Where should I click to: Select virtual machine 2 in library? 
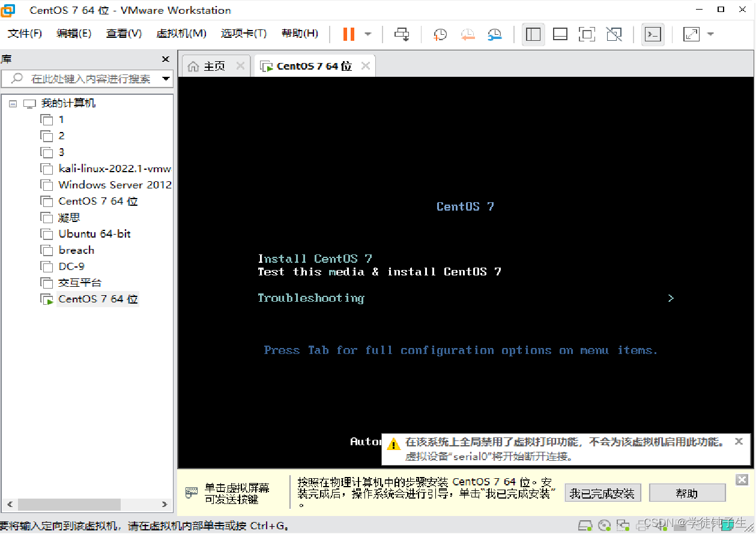tap(61, 136)
